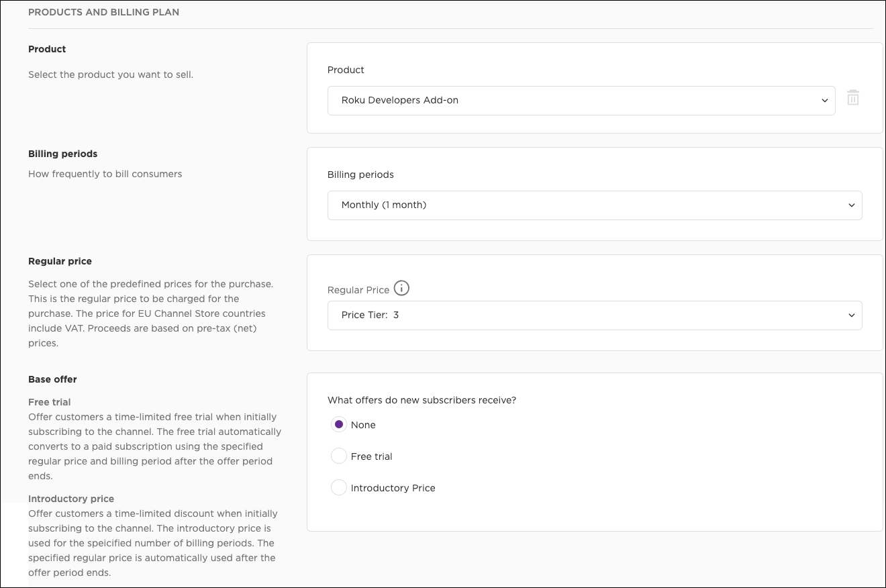
Task: Click the Free trial subheading in left description
Action: point(49,402)
